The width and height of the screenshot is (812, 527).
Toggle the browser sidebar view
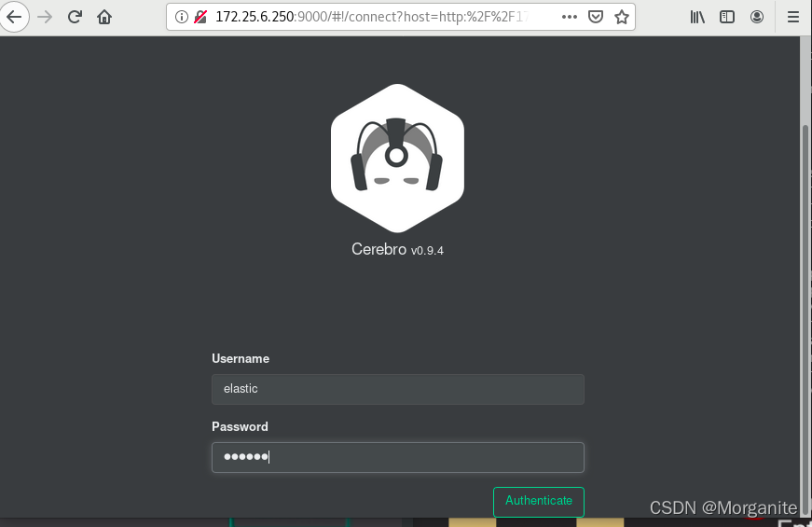coord(727,17)
